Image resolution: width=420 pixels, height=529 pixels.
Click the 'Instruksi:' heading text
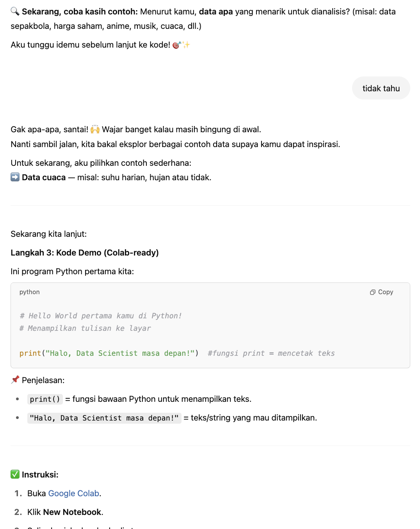tap(40, 475)
